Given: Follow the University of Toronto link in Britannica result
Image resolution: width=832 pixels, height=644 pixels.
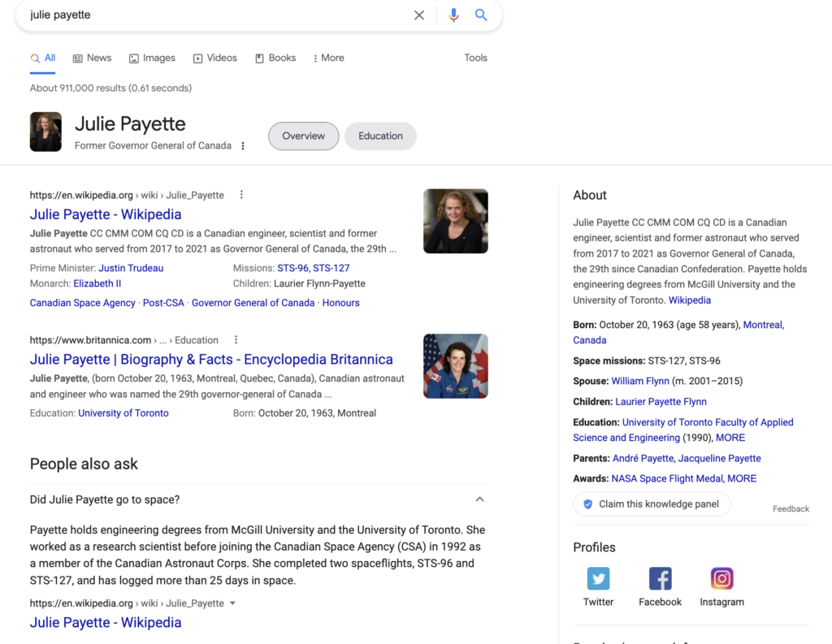Looking at the screenshot, I should [123, 413].
